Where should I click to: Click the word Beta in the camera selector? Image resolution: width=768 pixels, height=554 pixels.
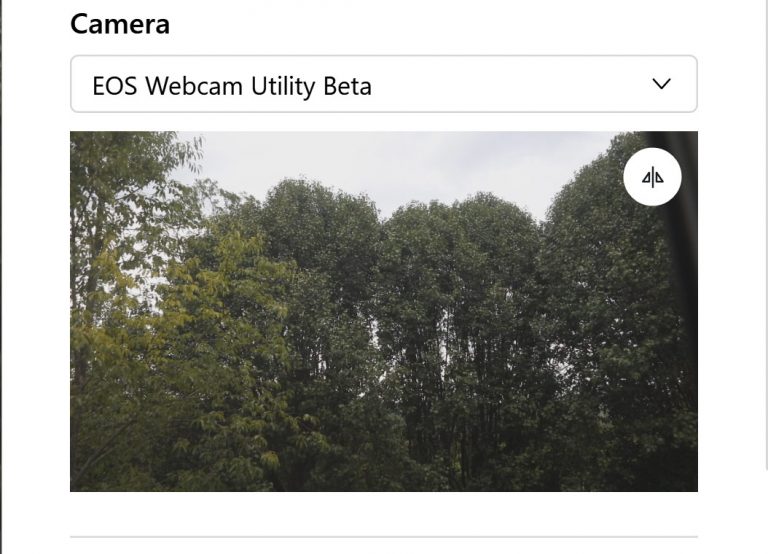tap(347, 86)
